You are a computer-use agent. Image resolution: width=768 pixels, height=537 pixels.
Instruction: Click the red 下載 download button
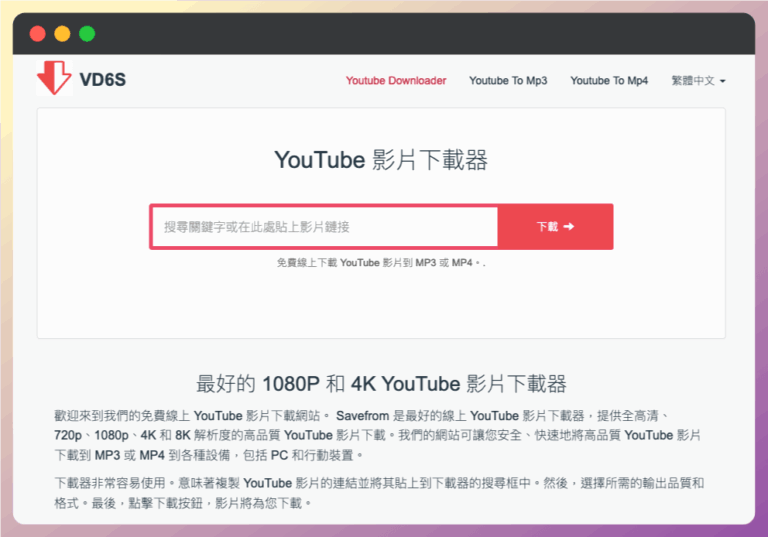pos(555,227)
